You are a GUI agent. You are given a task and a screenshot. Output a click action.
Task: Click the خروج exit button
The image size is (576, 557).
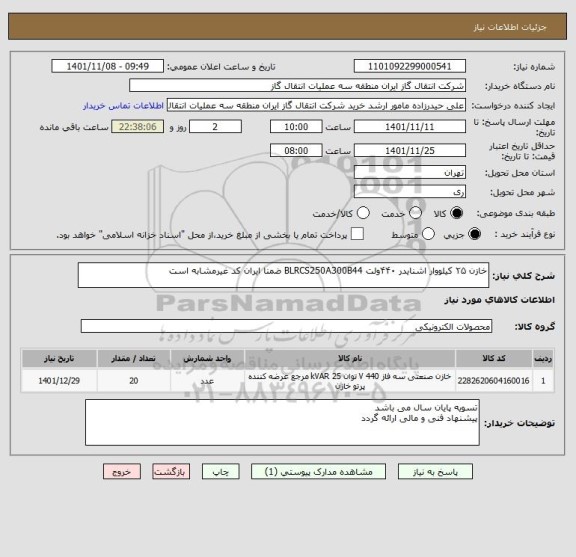(x=122, y=471)
